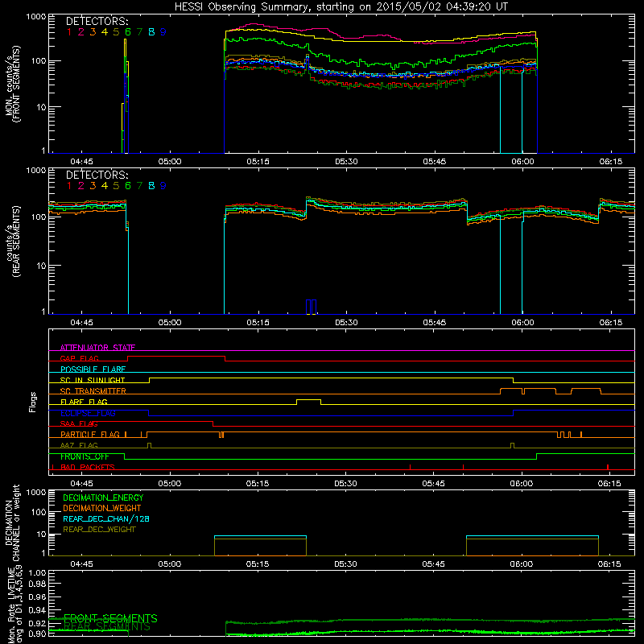The height and width of the screenshot is (644, 644).
Task: Click the ECLIPSE_FLAG label
Action: tap(88, 413)
